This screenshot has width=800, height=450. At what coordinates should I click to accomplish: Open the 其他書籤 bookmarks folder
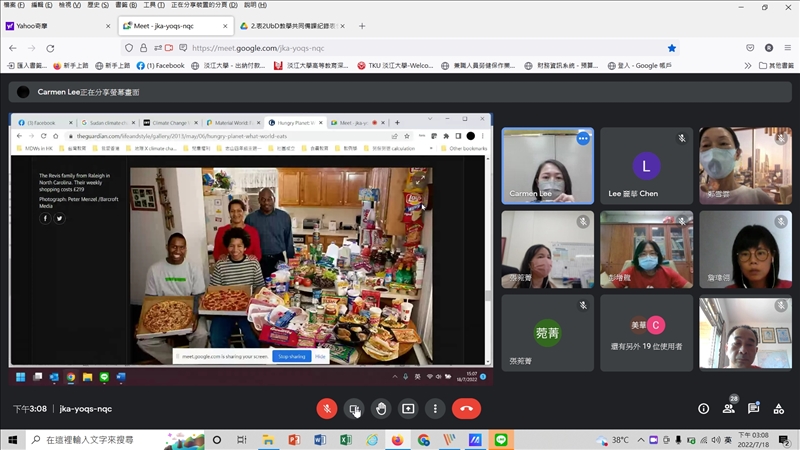pyautogui.click(x=775, y=66)
